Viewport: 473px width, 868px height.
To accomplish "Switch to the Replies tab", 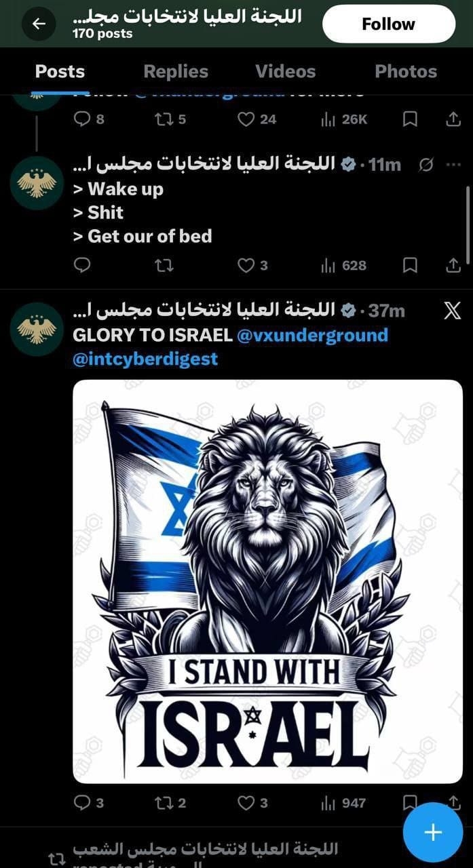I will (x=176, y=71).
